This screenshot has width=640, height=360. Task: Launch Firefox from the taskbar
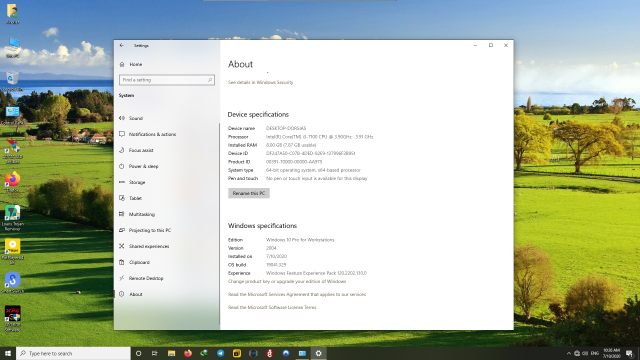tap(188, 353)
